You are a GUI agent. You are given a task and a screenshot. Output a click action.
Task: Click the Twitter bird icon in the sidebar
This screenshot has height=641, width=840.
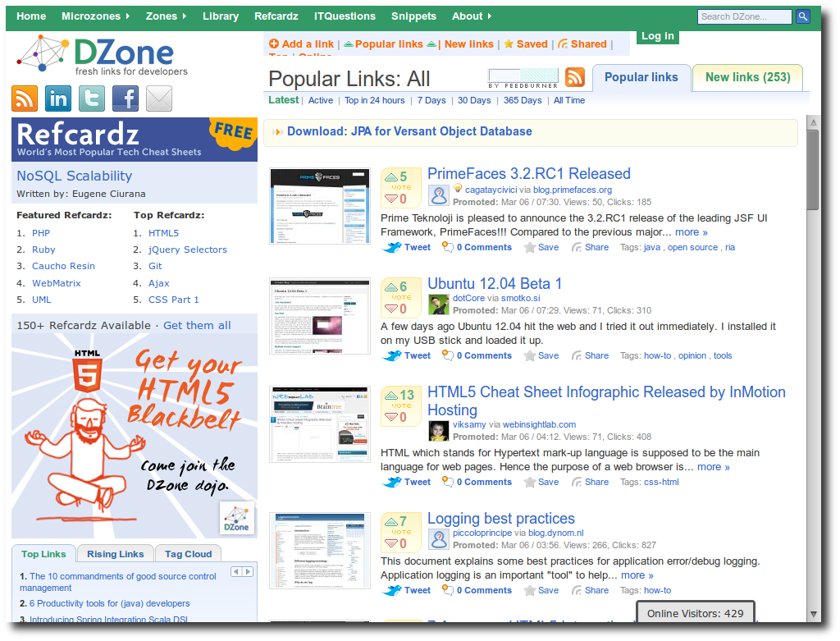click(x=92, y=98)
